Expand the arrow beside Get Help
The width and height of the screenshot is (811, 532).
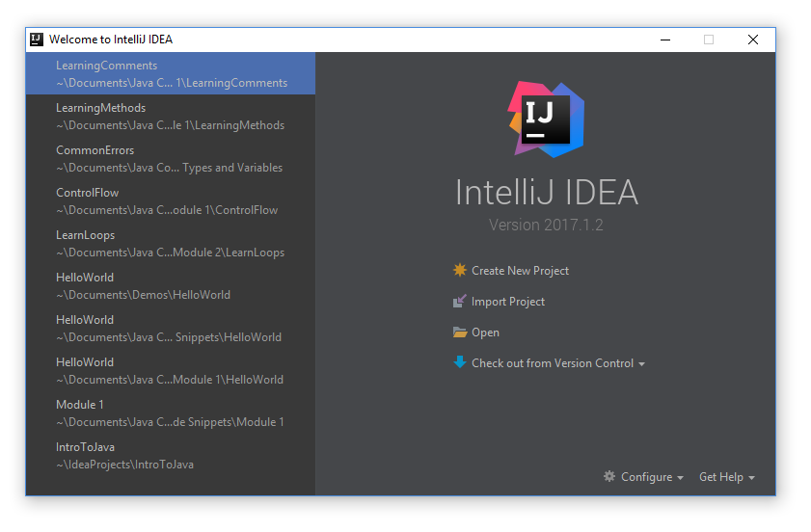751,478
